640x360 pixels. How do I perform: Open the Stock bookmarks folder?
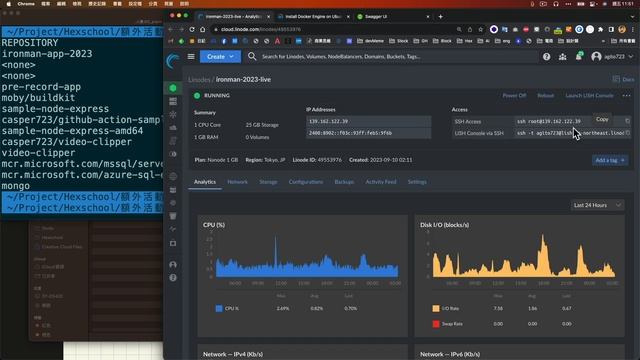pos(399,41)
